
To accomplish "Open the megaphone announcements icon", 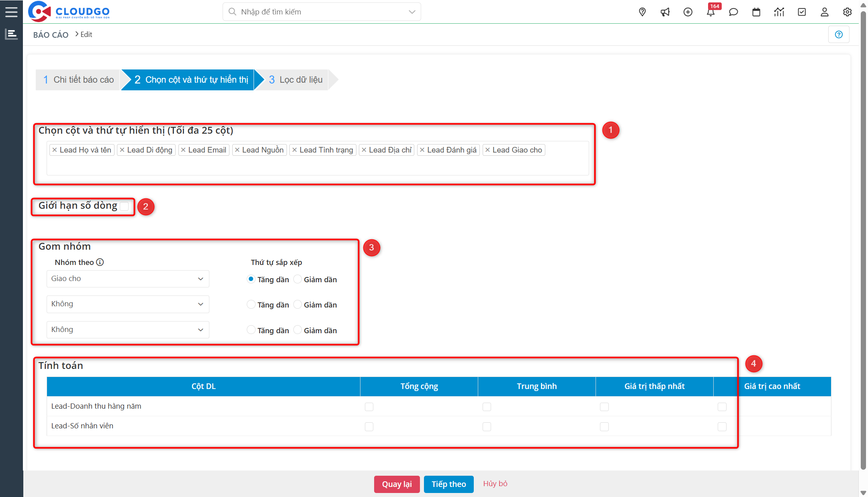I will pos(665,12).
